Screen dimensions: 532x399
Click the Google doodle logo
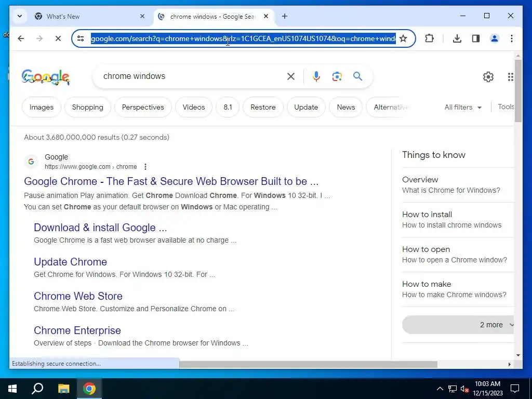tap(46, 77)
